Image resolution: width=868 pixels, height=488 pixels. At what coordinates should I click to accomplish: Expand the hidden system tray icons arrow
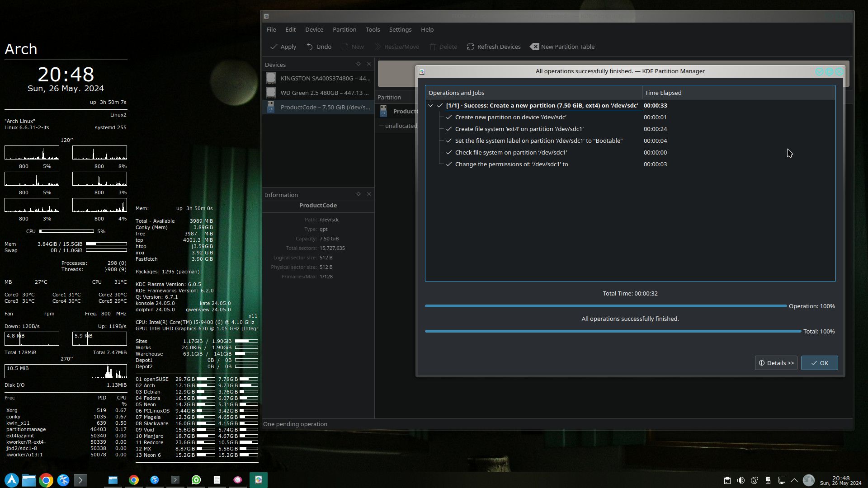pos(794,480)
